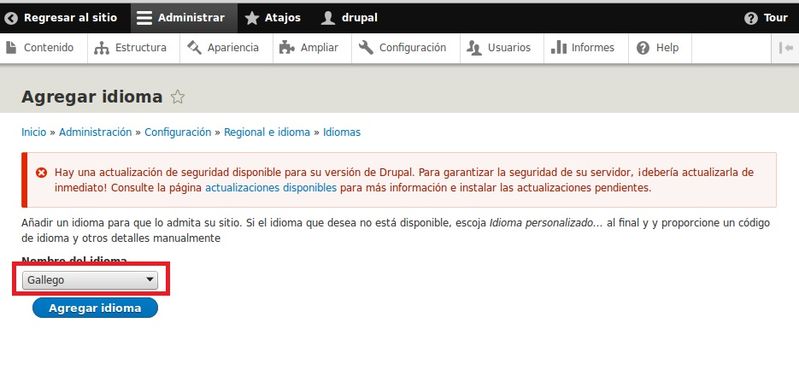Click the Configuración wrench icon

point(366,47)
